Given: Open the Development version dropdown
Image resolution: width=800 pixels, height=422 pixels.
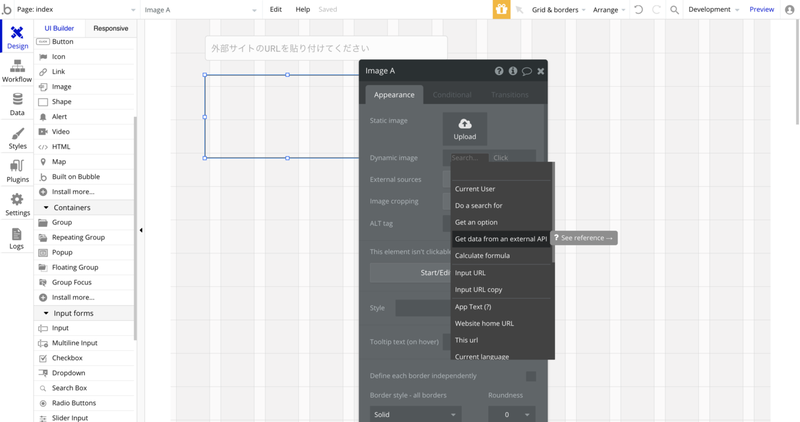Looking at the screenshot, I should click(x=713, y=10).
